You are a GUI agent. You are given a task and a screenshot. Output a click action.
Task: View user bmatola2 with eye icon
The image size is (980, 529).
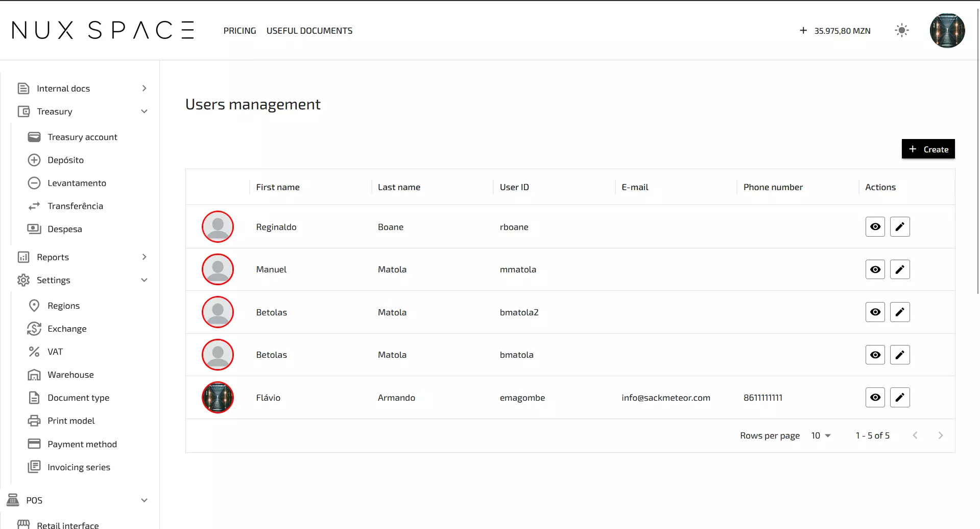(875, 312)
